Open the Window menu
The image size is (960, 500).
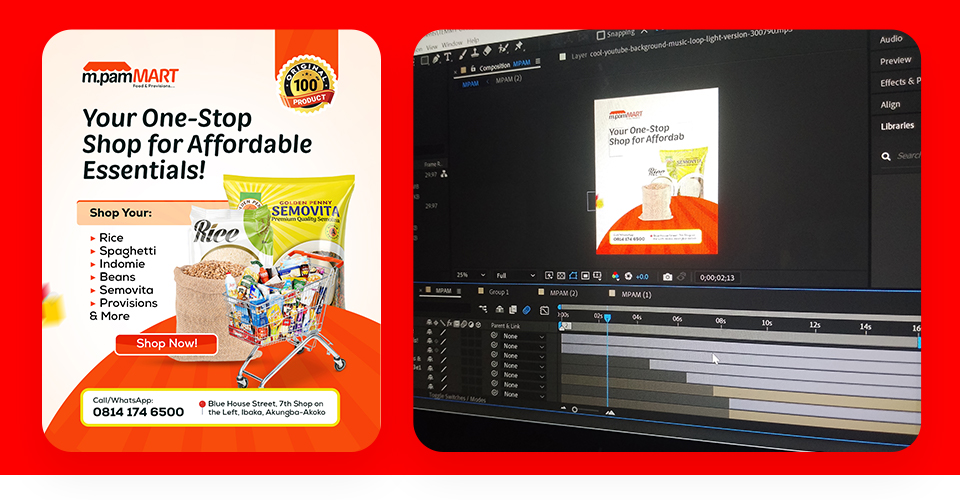(x=452, y=45)
